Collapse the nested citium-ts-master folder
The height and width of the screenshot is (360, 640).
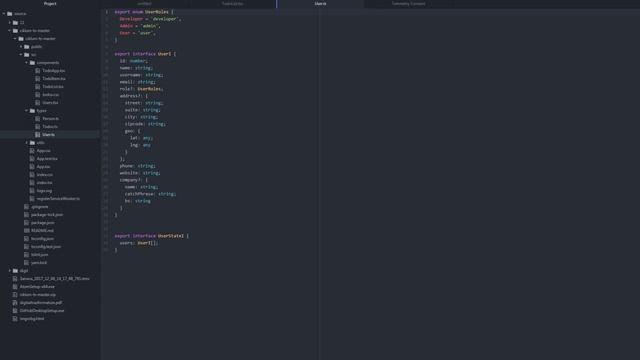pos(16,38)
